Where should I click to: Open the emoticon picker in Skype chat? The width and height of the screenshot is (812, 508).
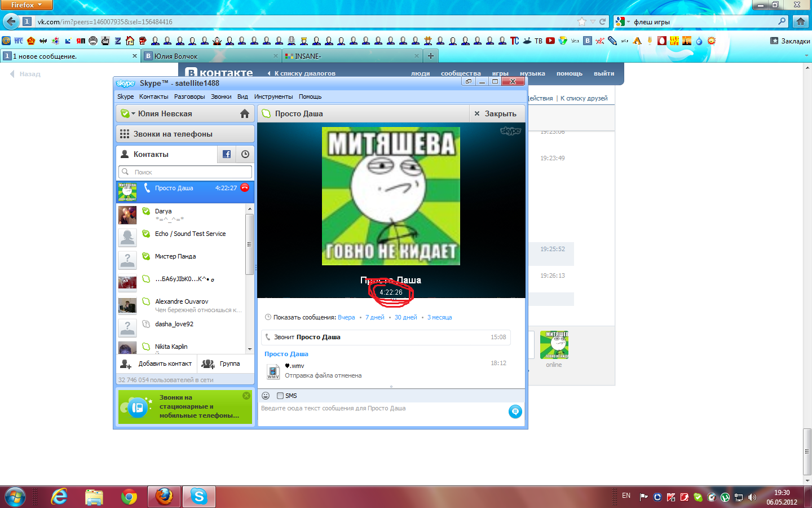pos(266,396)
